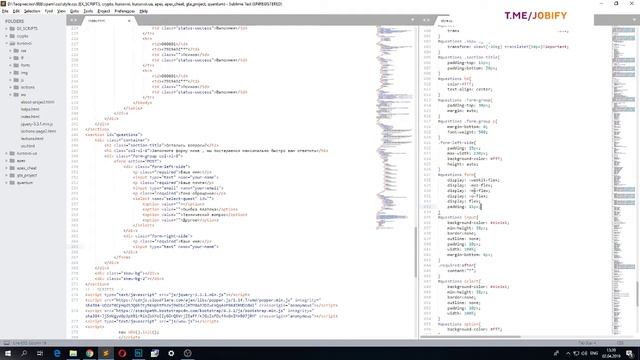Image resolution: width=640 pixels, height=360 pixels.
Task: Open the CSS syntax selector in status bar
Action: (x=620, y=343)
